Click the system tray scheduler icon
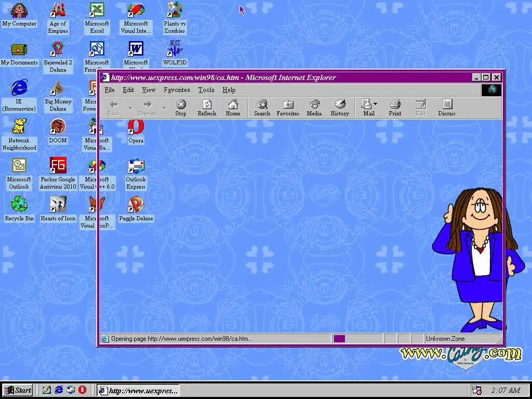Image resolution: width=532 pixels, height=399 pixels. click(x=477, y=391)
